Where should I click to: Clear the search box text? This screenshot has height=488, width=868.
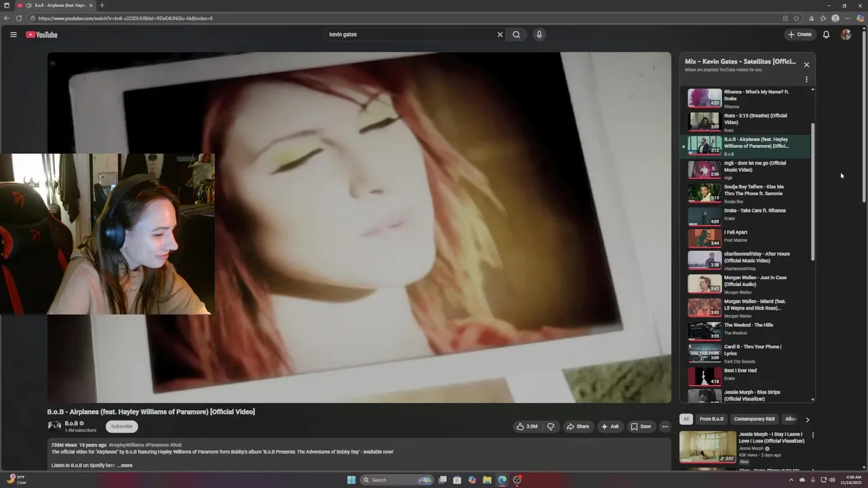pyautogui.click(x=500, y=35)
